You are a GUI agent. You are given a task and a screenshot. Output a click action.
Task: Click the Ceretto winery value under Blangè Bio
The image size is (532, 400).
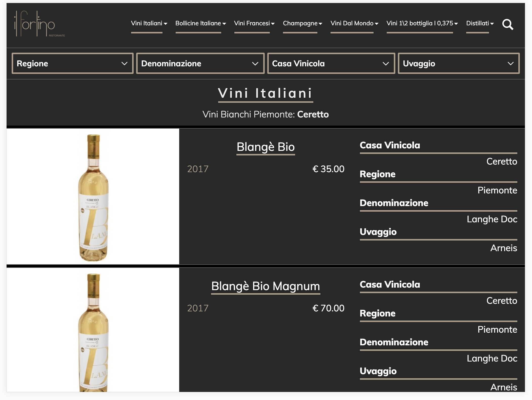[x=502, y=161]
